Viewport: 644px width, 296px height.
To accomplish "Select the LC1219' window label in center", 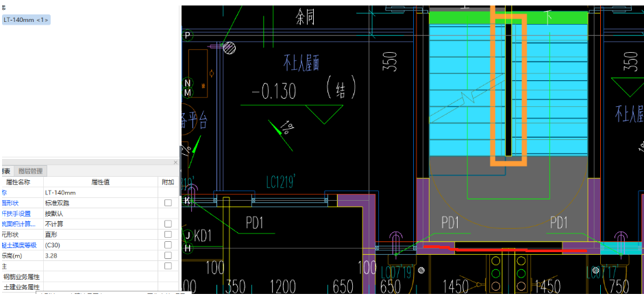I will tap(280, 181).
